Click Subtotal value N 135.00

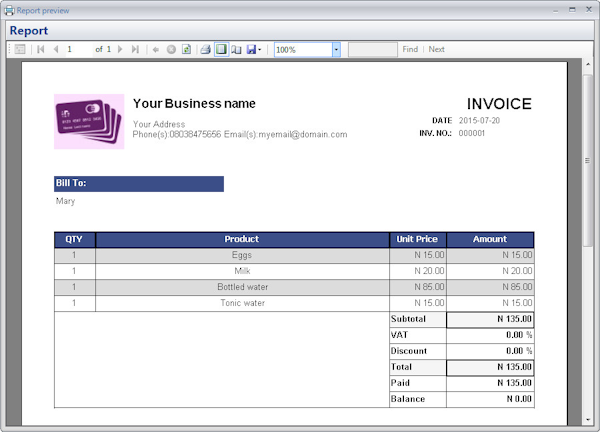point(490,319)
